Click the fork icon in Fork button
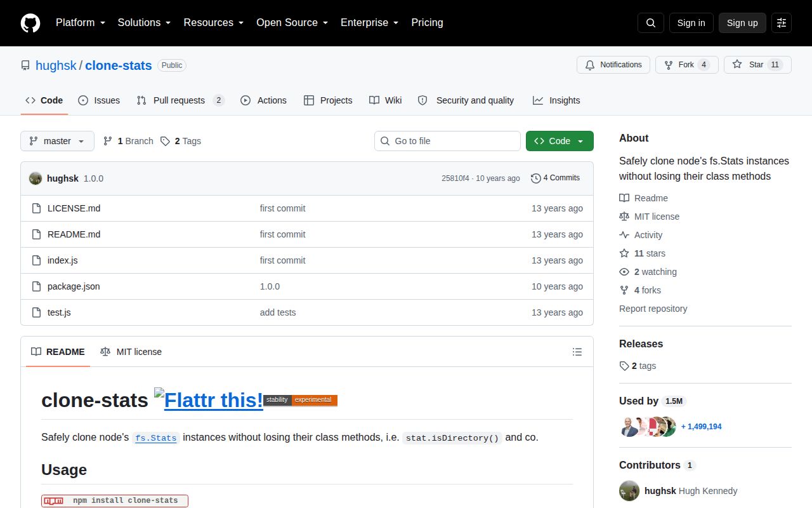The width and height of the screenshot is (812, 508). [669, 65]
